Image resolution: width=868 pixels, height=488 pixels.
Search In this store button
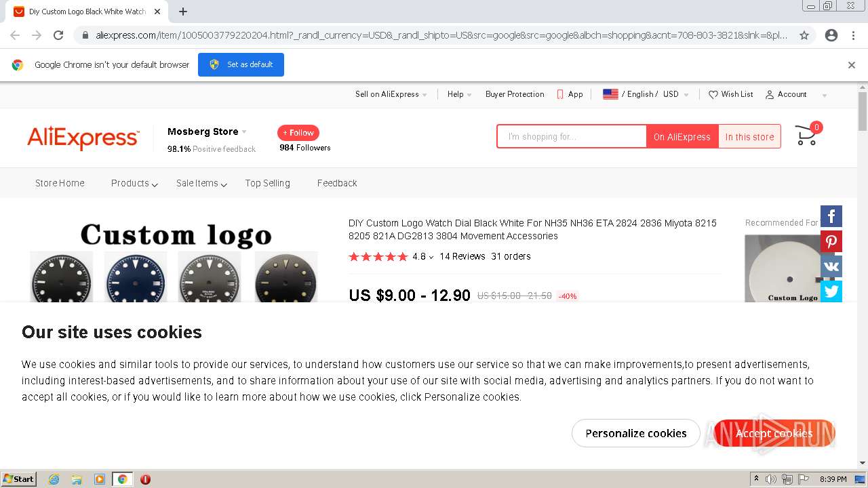coord(749,136)
